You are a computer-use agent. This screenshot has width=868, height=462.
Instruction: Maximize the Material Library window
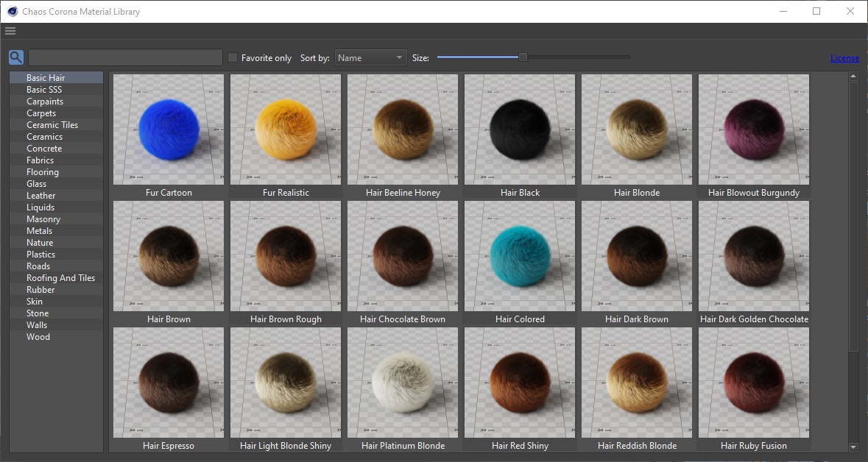click(816, 11)
